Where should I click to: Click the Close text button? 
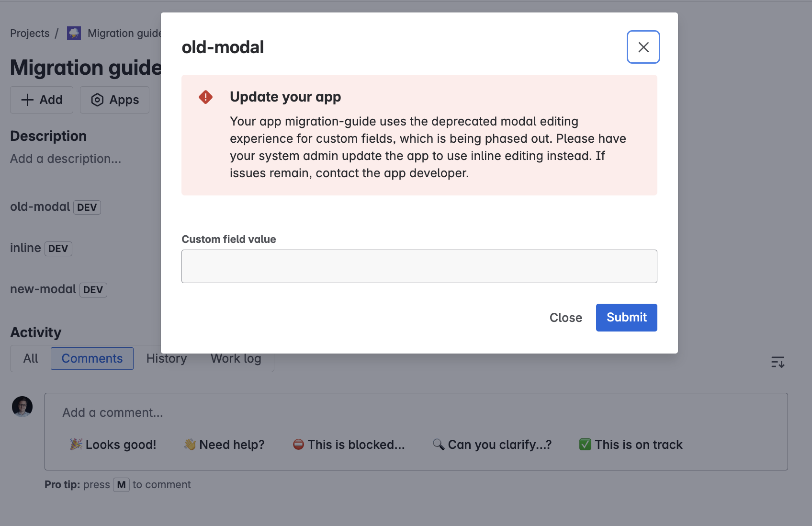click(x=565, y=318)
